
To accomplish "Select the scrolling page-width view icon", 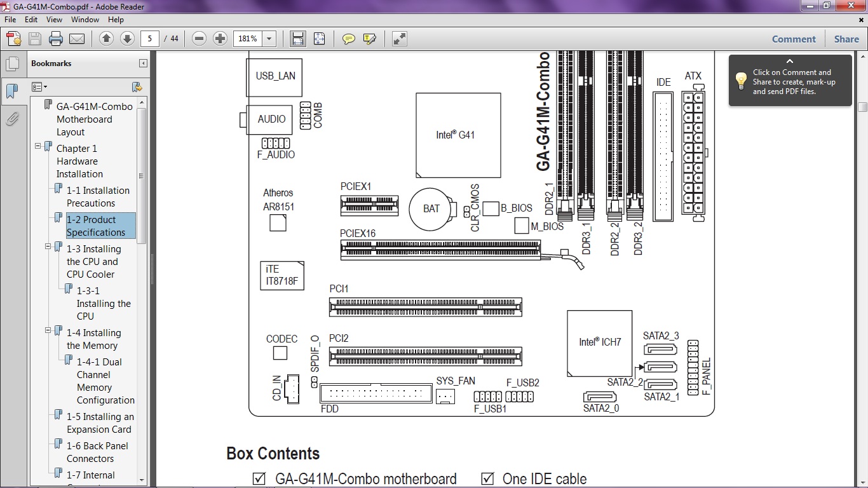I will pos(297,39).
